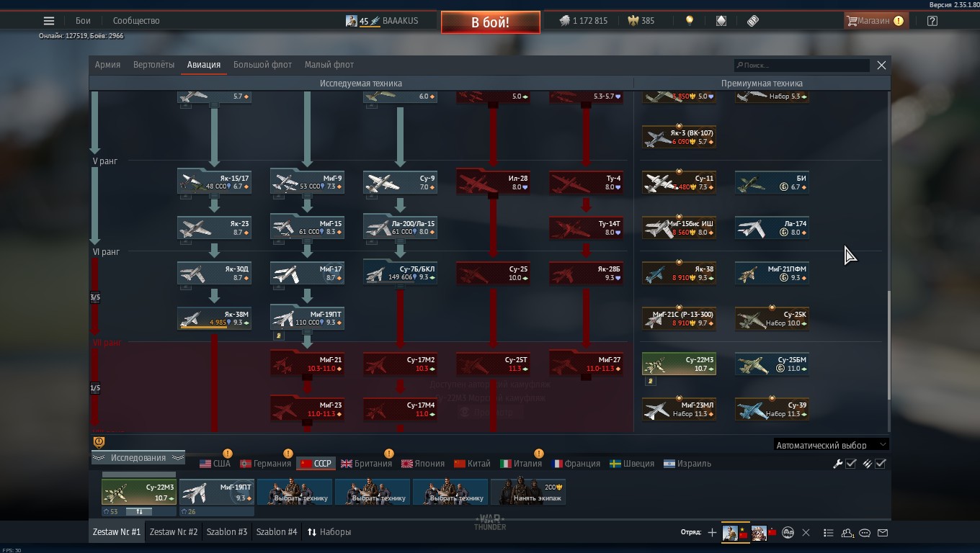Image resolution: width=980 pixels, height=553 pixels.
Task: Click the golden eagles balance 385
Action: pos(641,21)
